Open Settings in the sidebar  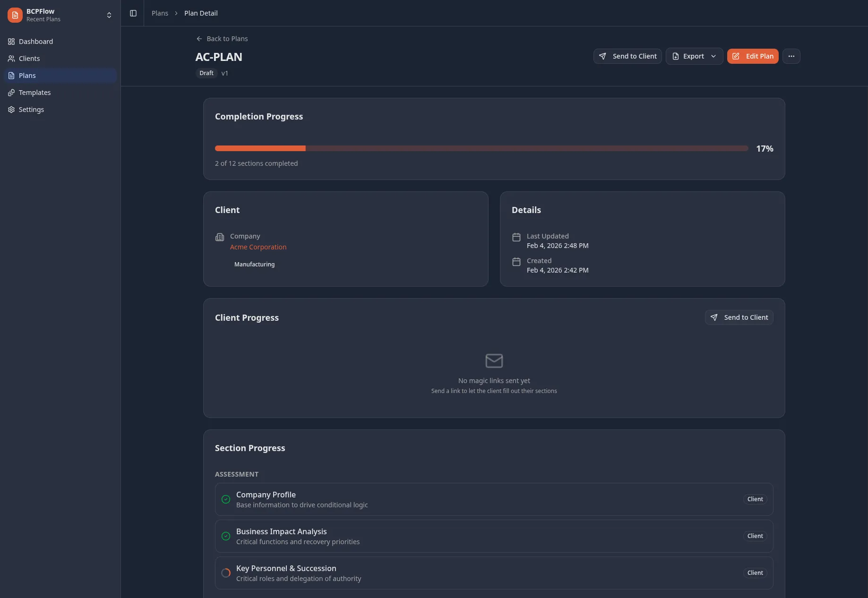60,110
